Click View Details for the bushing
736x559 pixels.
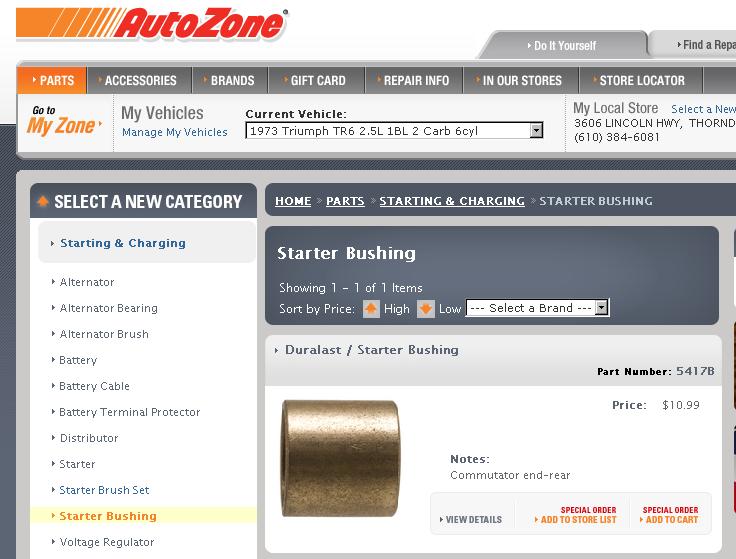[x=473, y=520]
